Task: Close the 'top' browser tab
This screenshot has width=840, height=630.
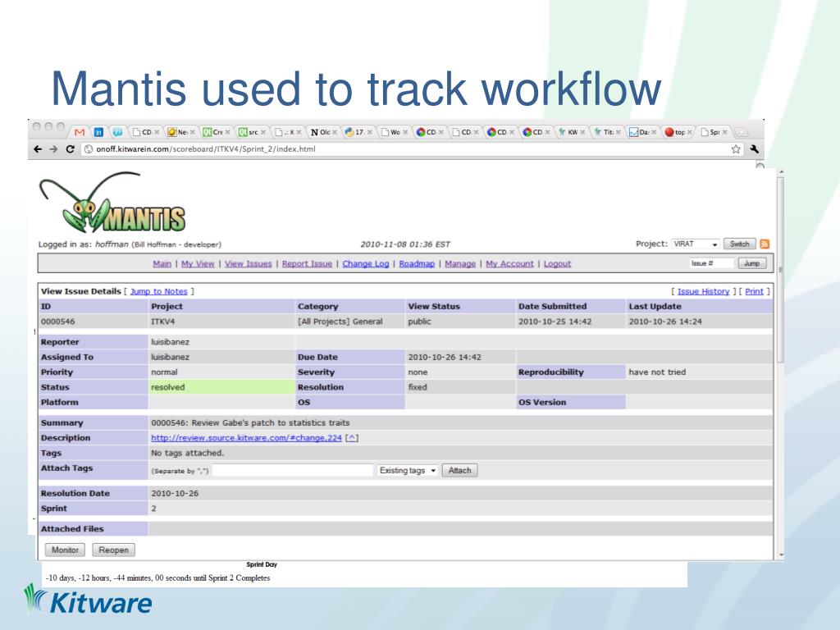Action: (689, 132)
